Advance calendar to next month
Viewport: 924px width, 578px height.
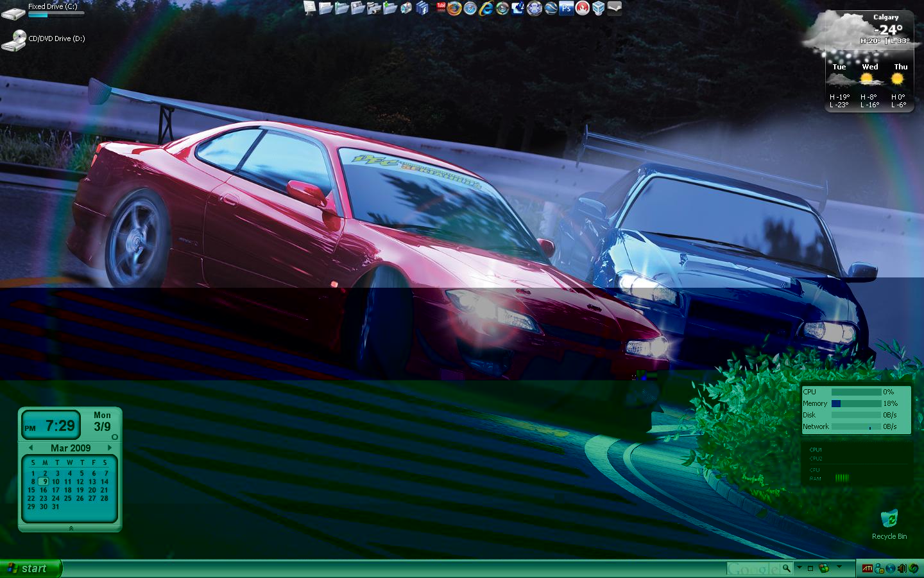[110, 448]
